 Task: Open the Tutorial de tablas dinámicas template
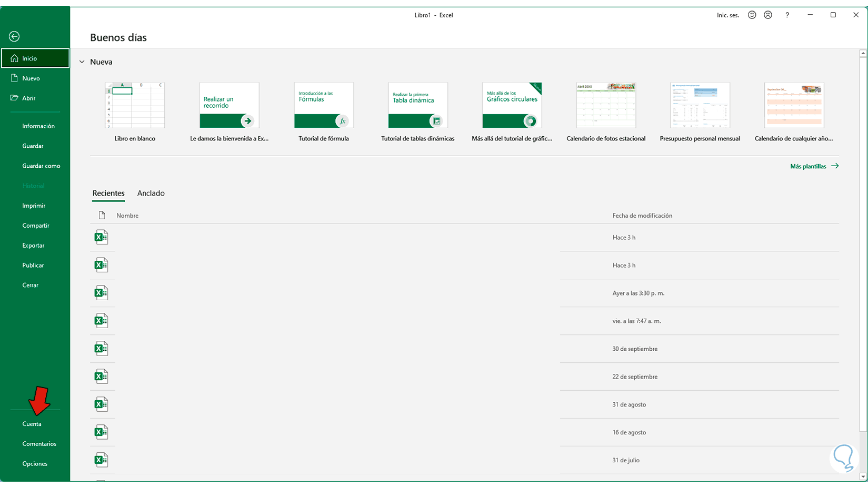click(x=418, y=111)
